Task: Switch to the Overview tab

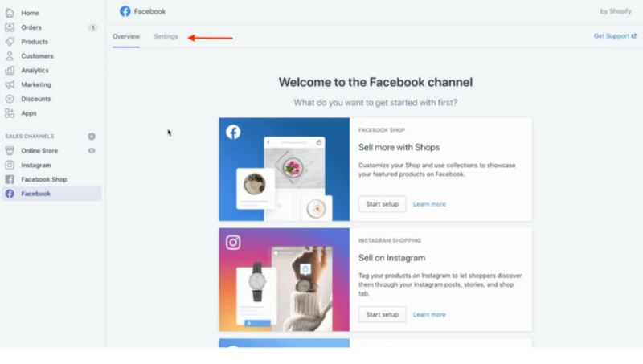Action: point(126,36)
